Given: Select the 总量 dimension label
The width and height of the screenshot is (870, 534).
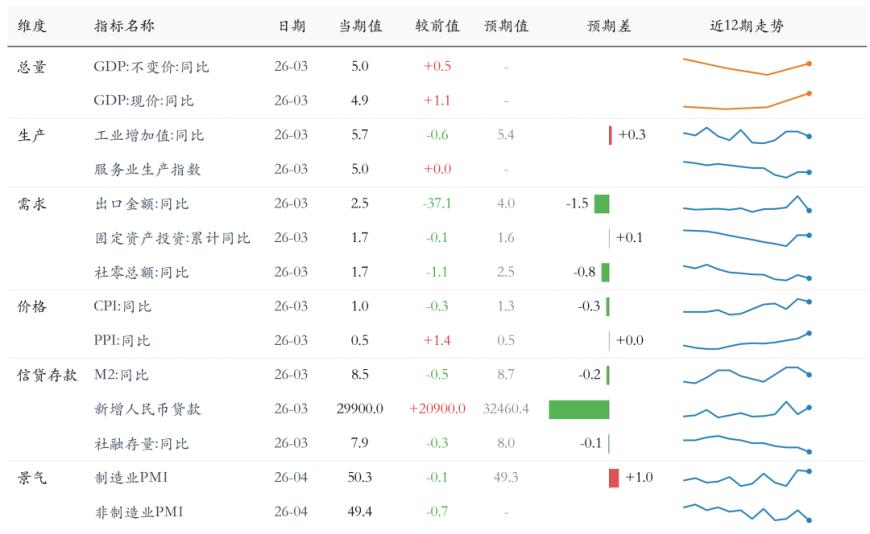Looking at the screenshot, I should coord(32,67).
